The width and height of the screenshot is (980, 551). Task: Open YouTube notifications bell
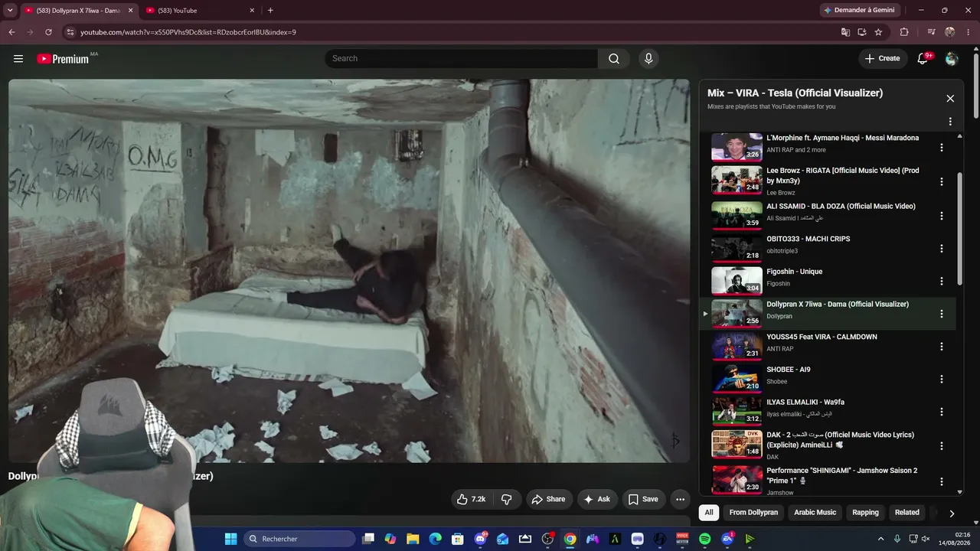(923, 59)
